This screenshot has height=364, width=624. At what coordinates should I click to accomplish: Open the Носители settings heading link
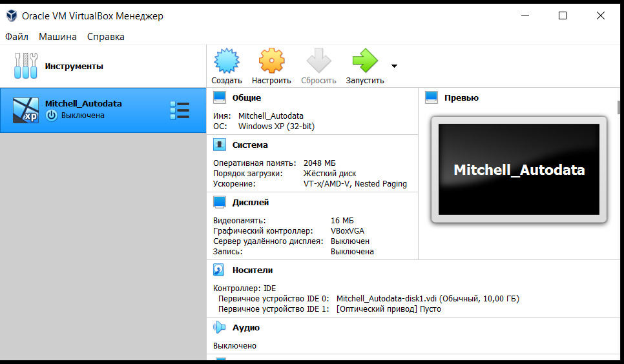coord(253,270)
